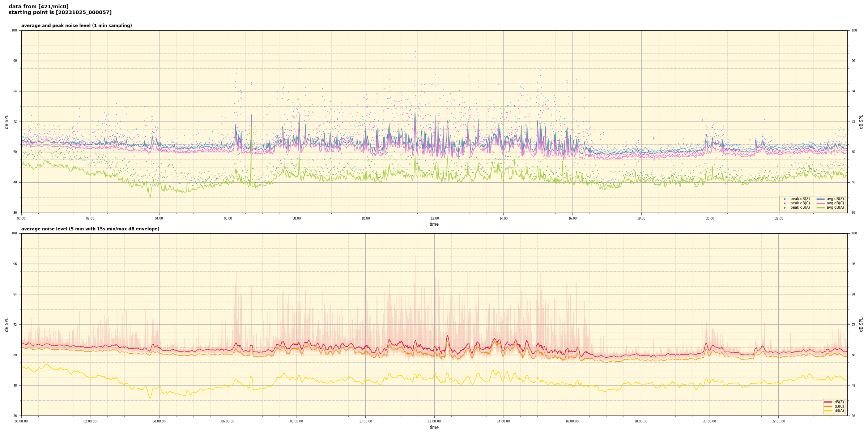This screenshot has width=868, height=434.
Task: Click the 20:00 tick label on the top chart's time axis
Action: coord(710,218)
